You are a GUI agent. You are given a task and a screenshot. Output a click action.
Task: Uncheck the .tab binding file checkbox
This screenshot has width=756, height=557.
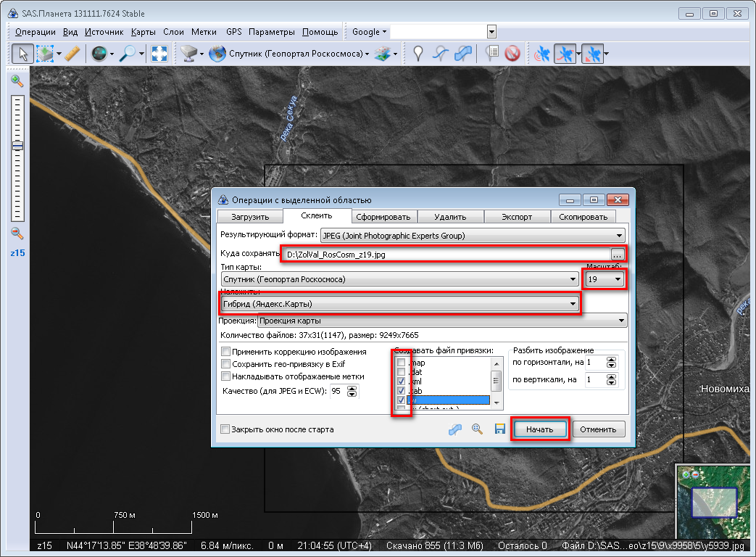click(x=401, y=391)
